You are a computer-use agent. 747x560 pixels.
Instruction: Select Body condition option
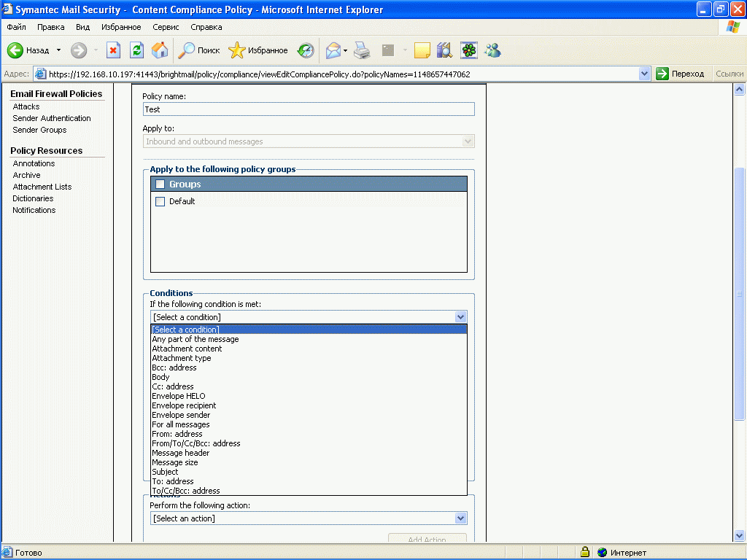coord(309,377)
